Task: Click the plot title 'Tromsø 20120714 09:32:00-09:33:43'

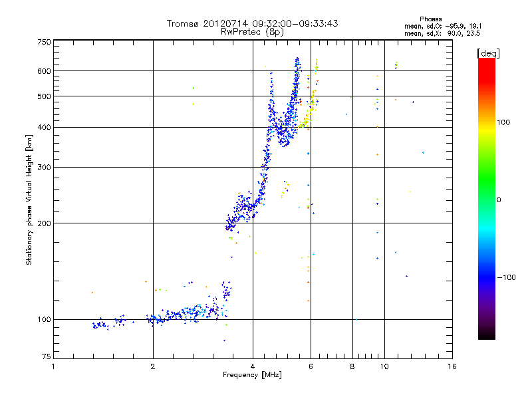Action: (252, 23)
